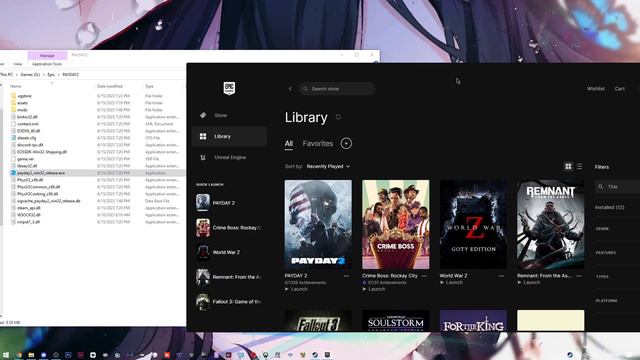640x360 pixels.
Task: Click the Search store field
Action: pos(337,89)
